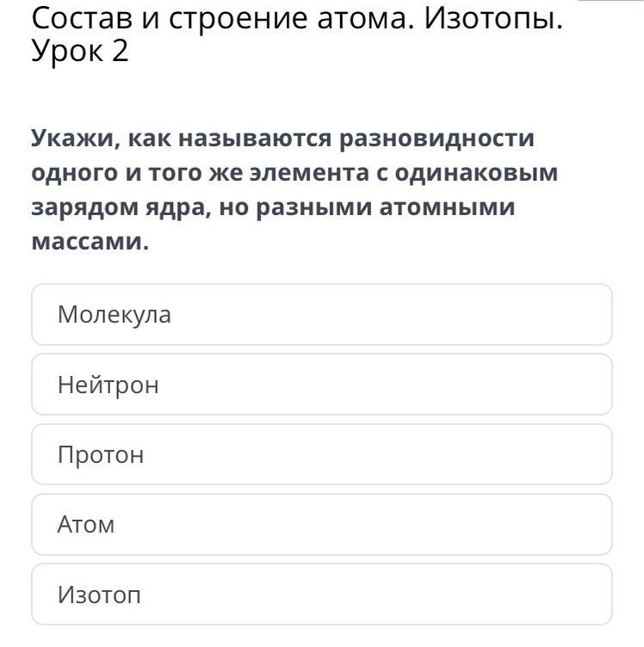Click the word разновидности in the question
Screen dimensions: 644x647
pyautogui.click(x=437, y=139)
